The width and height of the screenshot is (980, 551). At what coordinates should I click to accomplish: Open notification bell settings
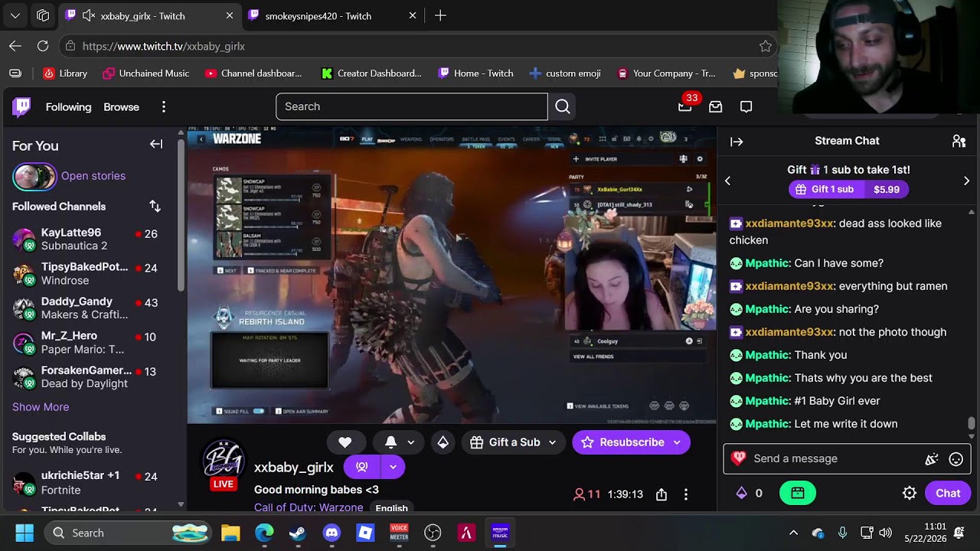(399, 442)
